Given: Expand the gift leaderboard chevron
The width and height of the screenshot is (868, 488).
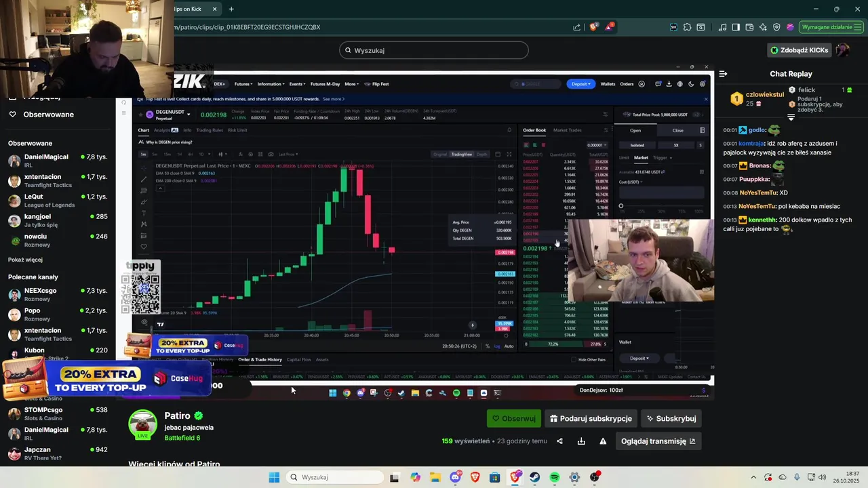Looking at the screenshot, I should coord(791,117).
